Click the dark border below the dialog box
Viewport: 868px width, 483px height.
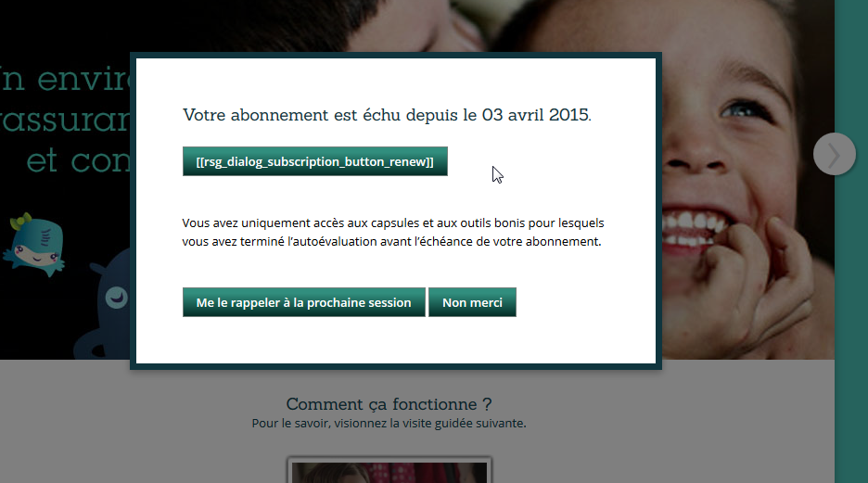[396, 366]
